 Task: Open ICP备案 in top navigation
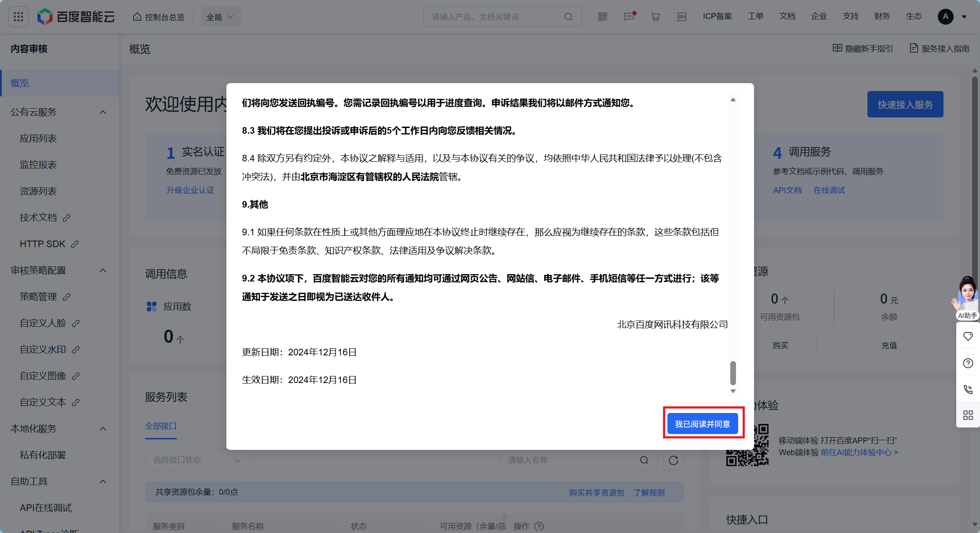[x=718, y=16]
